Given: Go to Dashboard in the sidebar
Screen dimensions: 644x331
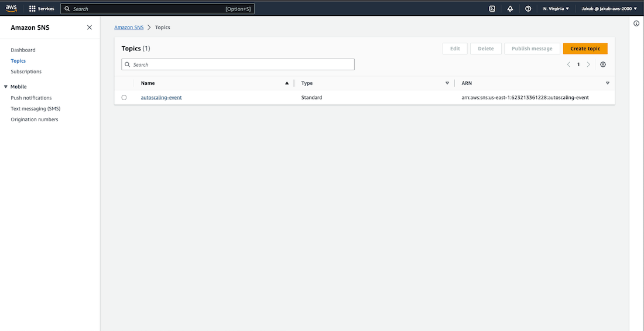Looking at the screenshot, I should tap(23, 50).
